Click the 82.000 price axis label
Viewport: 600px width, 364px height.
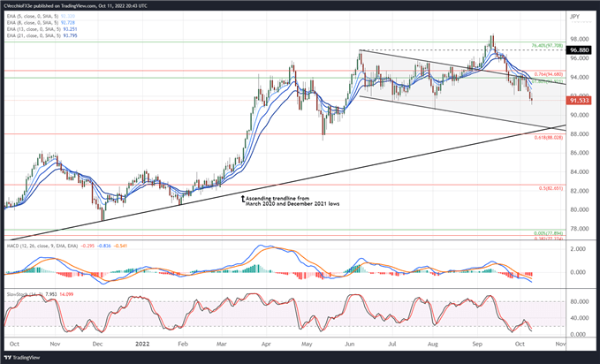[x=580, y=191]
